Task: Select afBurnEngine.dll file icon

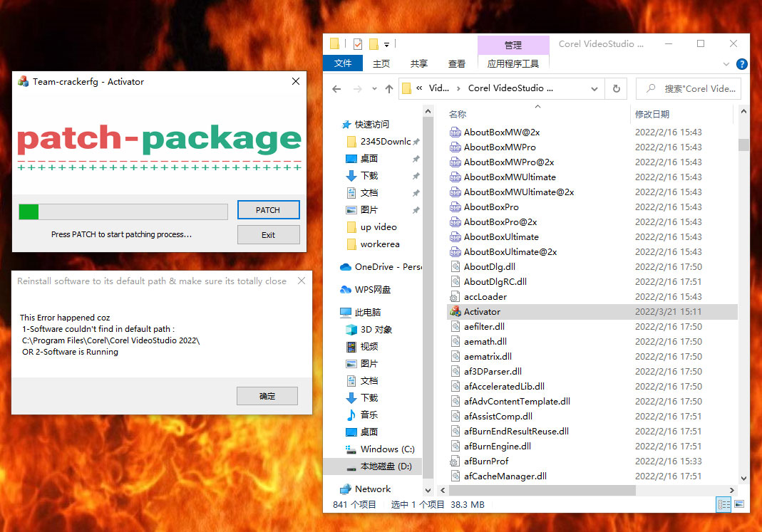Action: [x=455, y=446]
